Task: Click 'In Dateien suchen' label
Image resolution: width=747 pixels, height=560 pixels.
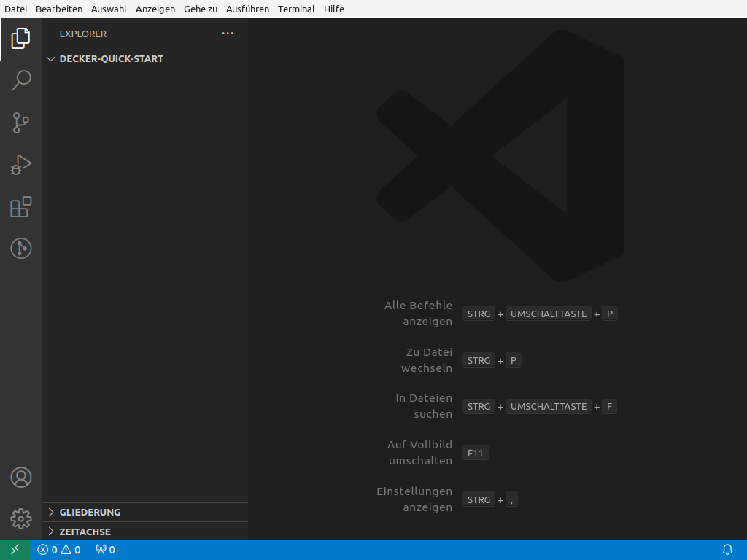Action: pos(424,406)
